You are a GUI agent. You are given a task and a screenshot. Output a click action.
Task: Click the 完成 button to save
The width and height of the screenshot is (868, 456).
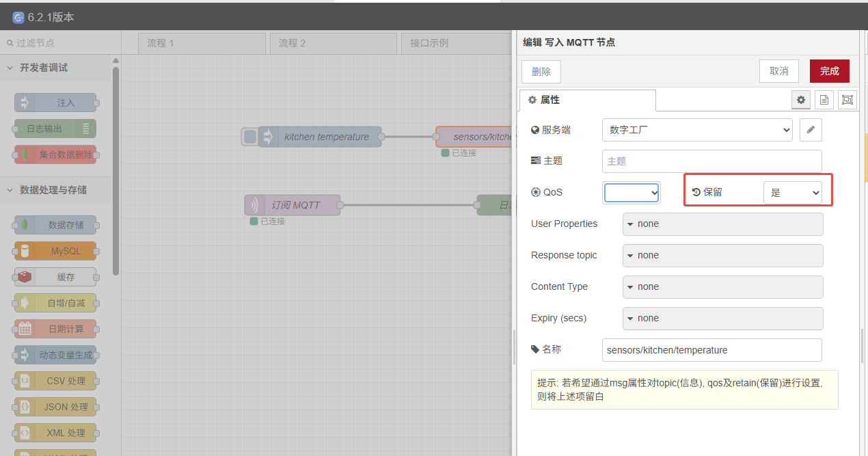[829, 71]
